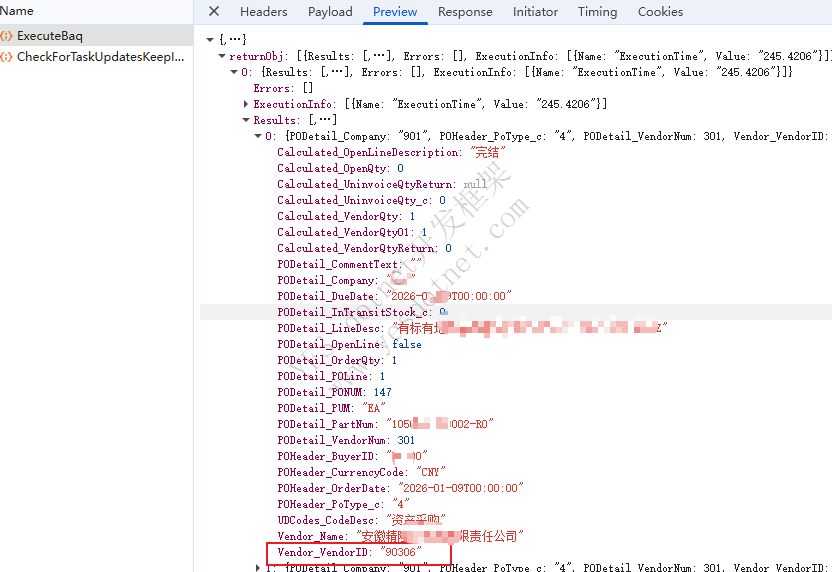Select Calculated_VendorQty01 row

coord(352,232)
